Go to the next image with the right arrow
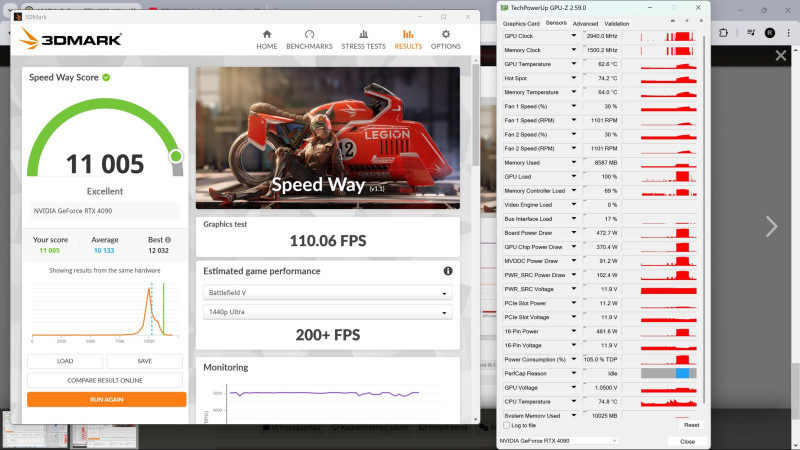Image resolution: width=800 pixels, height=450 pixels. [x=771, y=227]
